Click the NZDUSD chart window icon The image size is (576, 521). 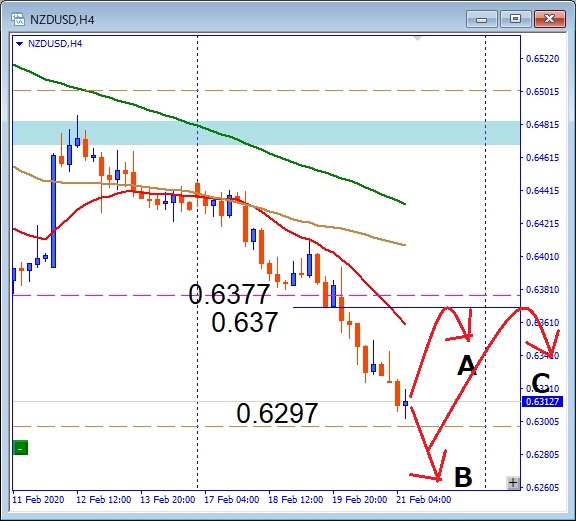17,19
